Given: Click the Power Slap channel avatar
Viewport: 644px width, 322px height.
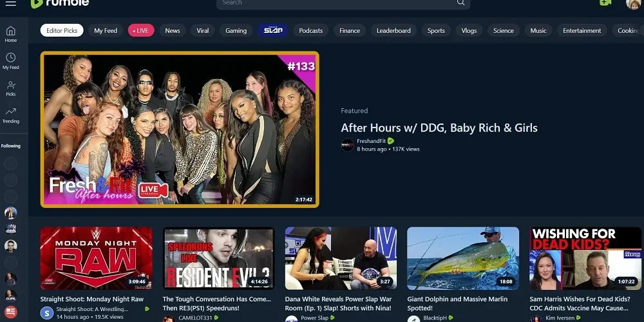Looking at the screenshot, I should (x=291, y=319).
